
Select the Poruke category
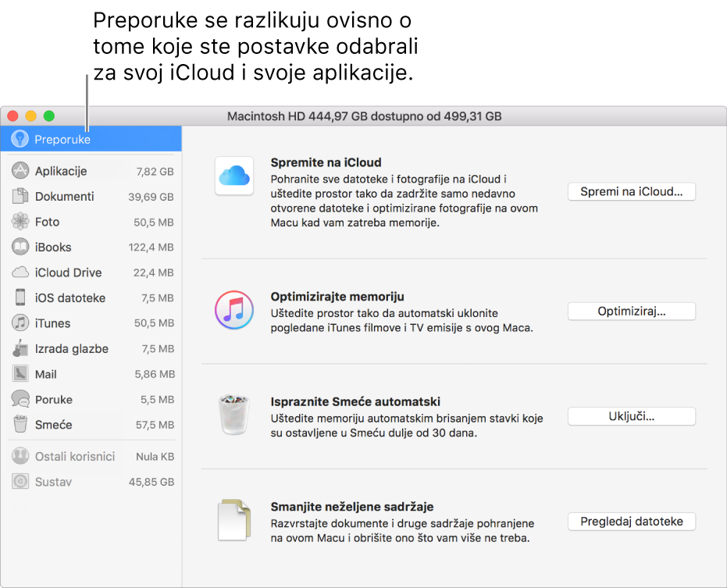tap(91, 399)
